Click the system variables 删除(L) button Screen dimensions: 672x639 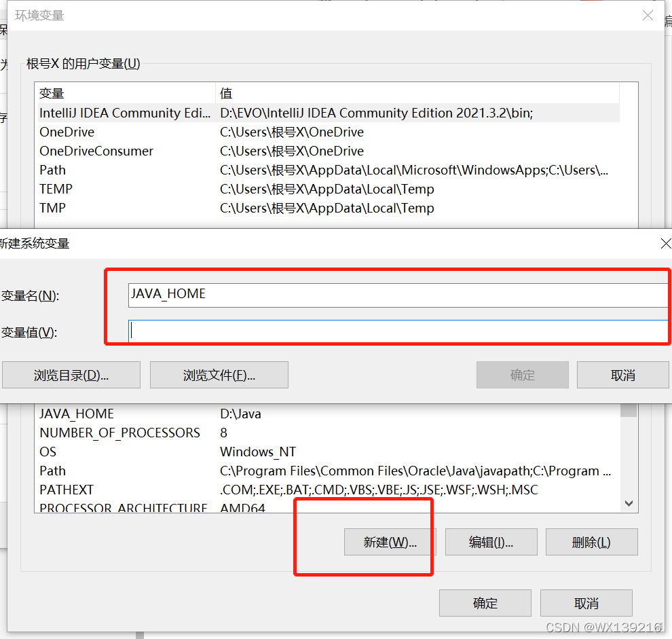click(x=591, y=542)
